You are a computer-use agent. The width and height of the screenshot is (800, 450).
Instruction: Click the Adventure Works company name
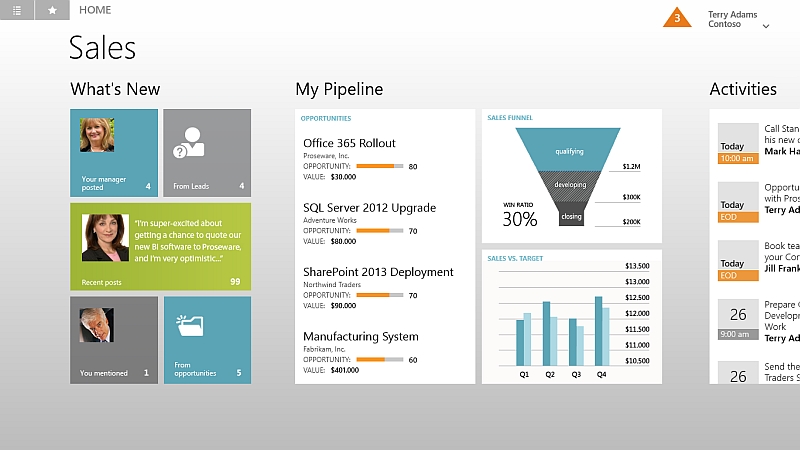[x=330, y=220]
